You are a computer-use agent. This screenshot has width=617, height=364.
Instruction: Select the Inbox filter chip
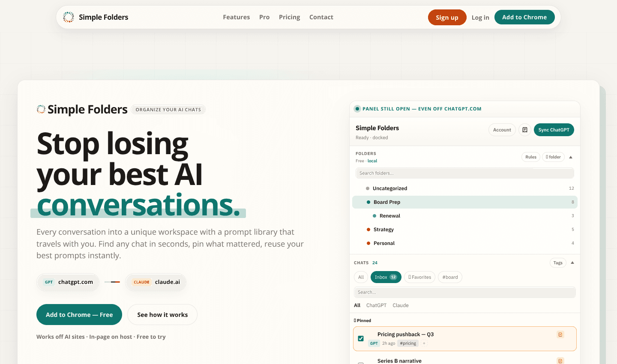click(x=386, y=277)
